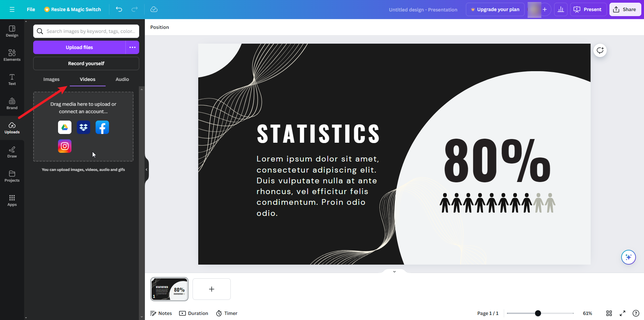644x320 pixels.
Task: Open the help question mark
Action: (636, 313)
